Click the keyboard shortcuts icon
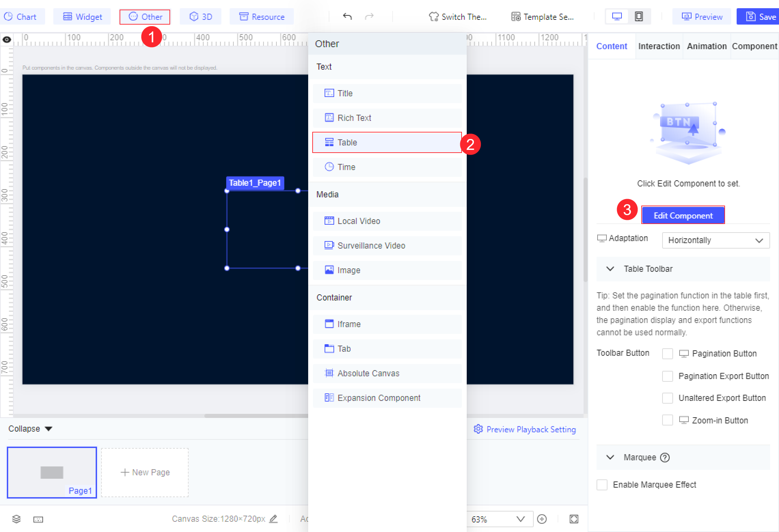 (x=38, y=519)
